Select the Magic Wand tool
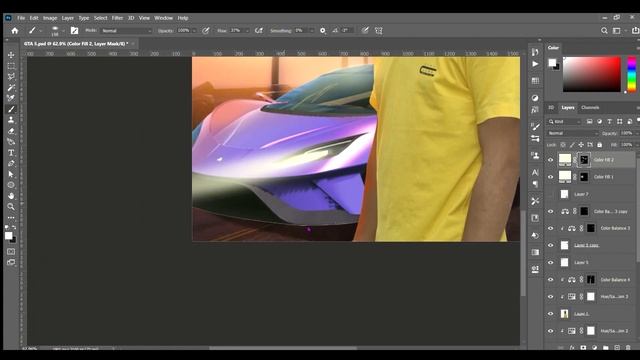The width and height of the screenshot is (640, 360). pos(11,87)
